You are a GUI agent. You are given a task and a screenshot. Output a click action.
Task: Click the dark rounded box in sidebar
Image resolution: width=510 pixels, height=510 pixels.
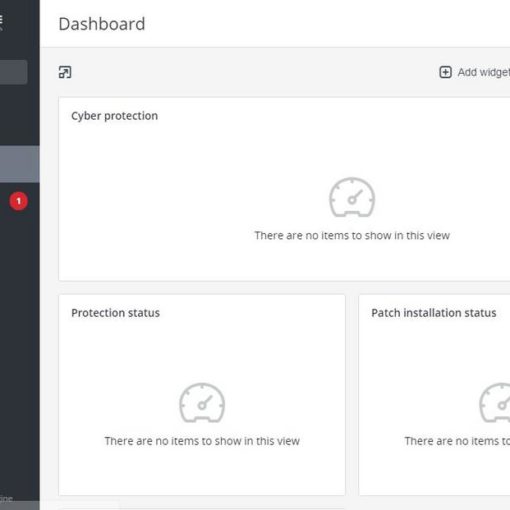13,72
